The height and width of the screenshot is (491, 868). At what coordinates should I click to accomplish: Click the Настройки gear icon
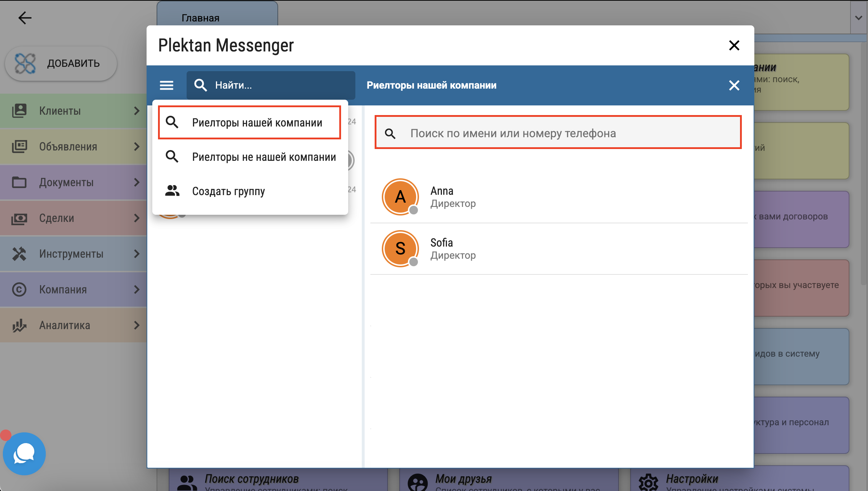point(648,483)
